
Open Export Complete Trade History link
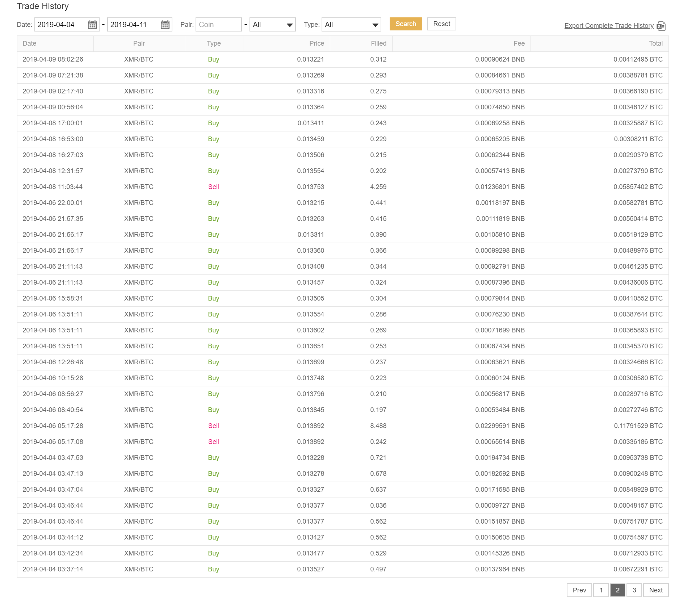(x=609, y=26)
